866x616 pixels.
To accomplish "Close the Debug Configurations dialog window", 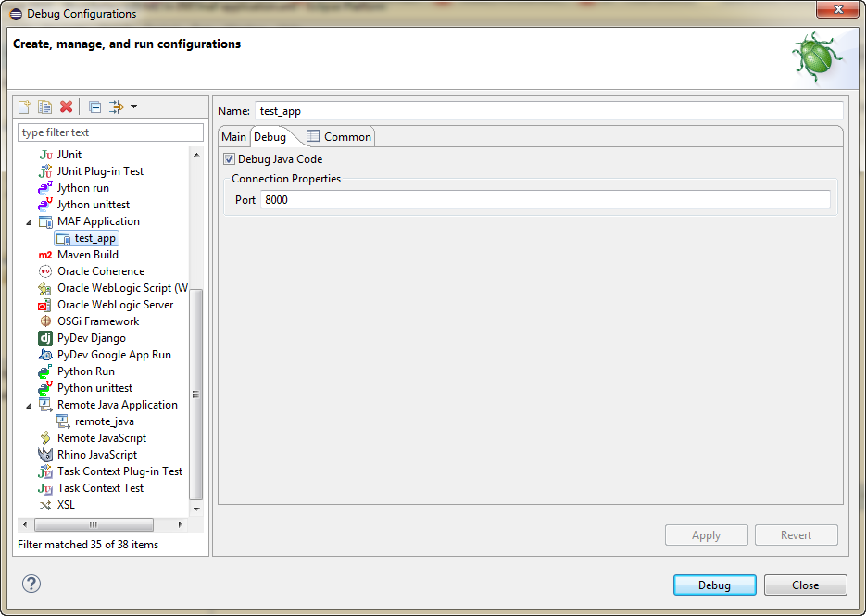I will [x=838, y=9].
